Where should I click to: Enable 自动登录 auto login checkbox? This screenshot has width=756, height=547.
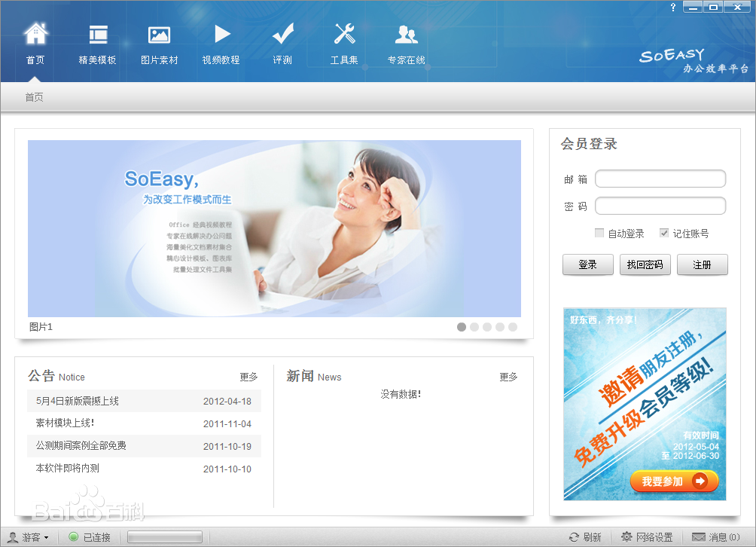coord(599,233)
